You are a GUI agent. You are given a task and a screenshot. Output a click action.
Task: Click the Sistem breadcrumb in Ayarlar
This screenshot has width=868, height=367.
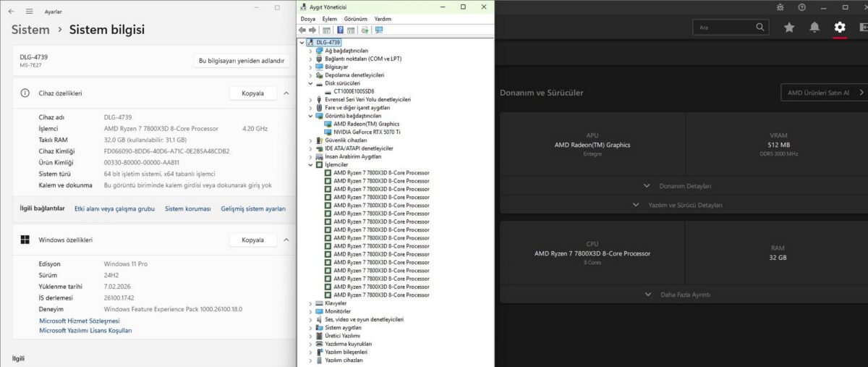pyautogui.click(x=30, y=30)
